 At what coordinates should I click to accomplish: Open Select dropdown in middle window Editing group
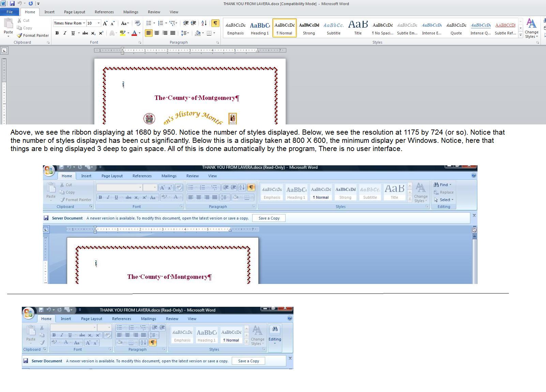click(x=444, y=200)
